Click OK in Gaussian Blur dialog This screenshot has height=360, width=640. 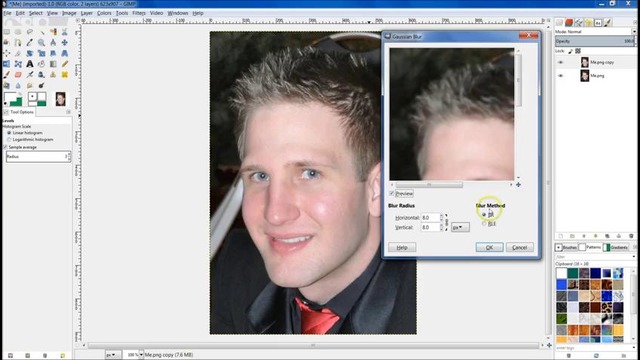coord(489,247)
